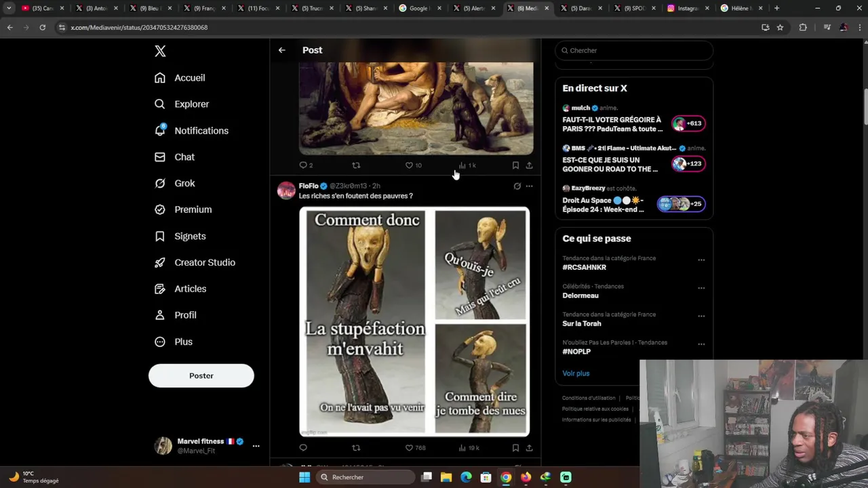Click the taskbar Rechercher search box
The image size is (868, 488).
point(366,477)
